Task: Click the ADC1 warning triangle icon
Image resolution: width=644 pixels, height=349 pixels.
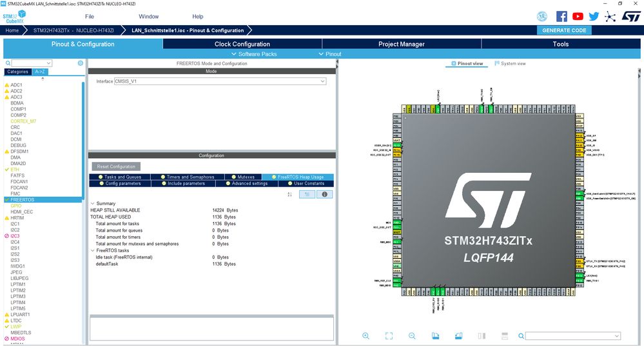Action: (x=6, y=85)
